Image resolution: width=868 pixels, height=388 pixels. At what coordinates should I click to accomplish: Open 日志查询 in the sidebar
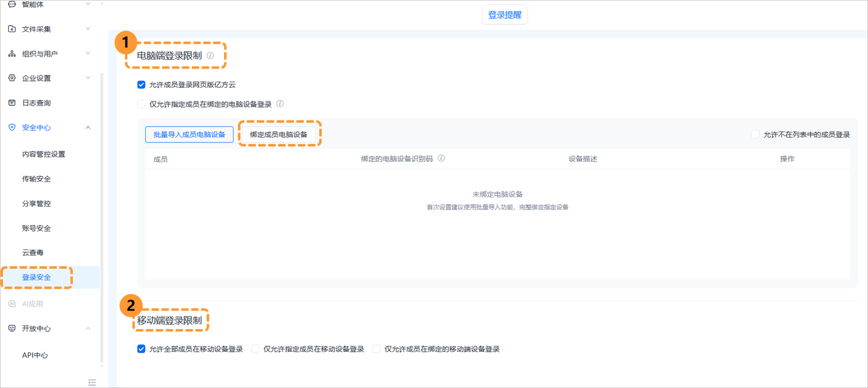[x=36, y=103]
